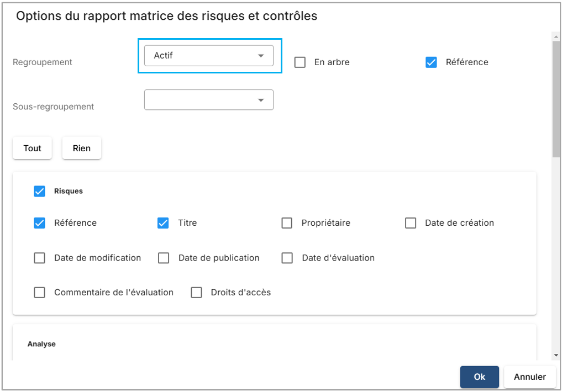Uncheck Référence in the Risques section

(x=40, y=223)
